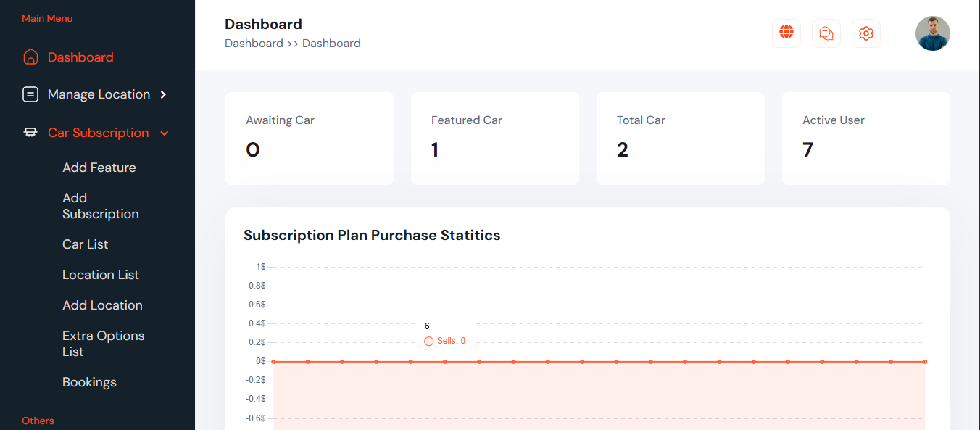Click the Sells: 0 legend marker on chart

tap(428, 341)
